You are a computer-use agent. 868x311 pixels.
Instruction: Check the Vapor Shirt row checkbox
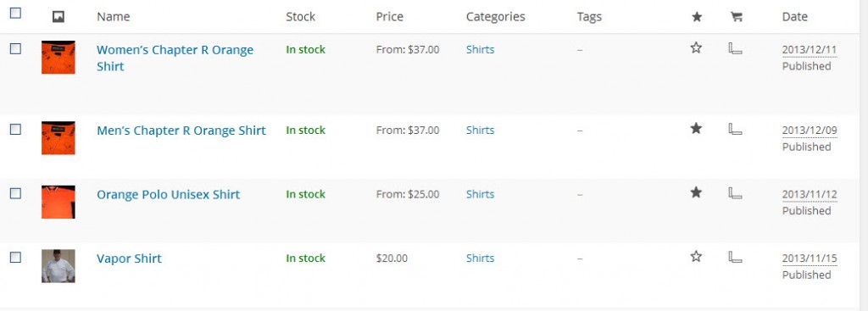pos(15,258)
